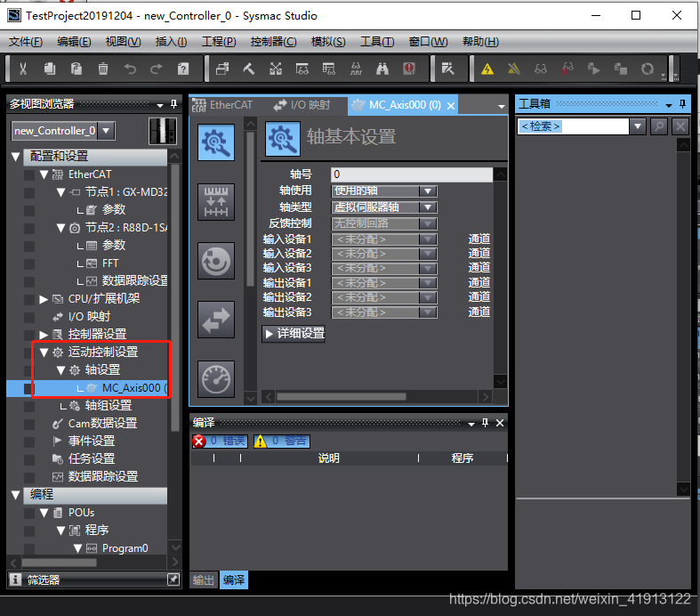Click the filter panel expand icon
This screenshot has height=616, width=700.
pyautogui.click(x=173, y=580)
